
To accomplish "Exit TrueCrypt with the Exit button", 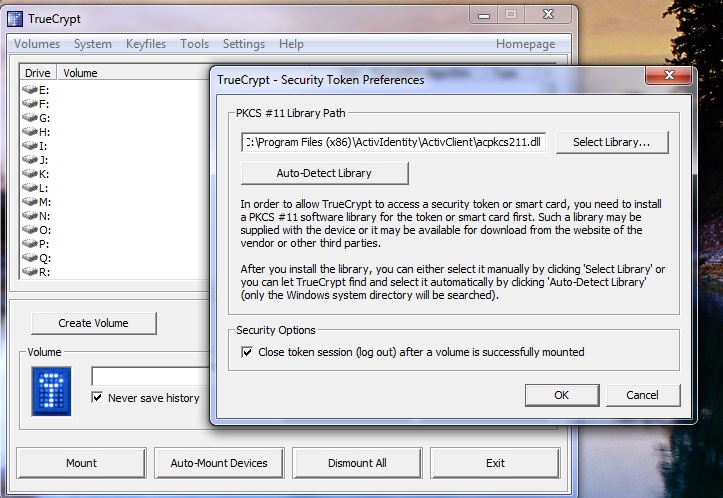I will coord(495,463).
